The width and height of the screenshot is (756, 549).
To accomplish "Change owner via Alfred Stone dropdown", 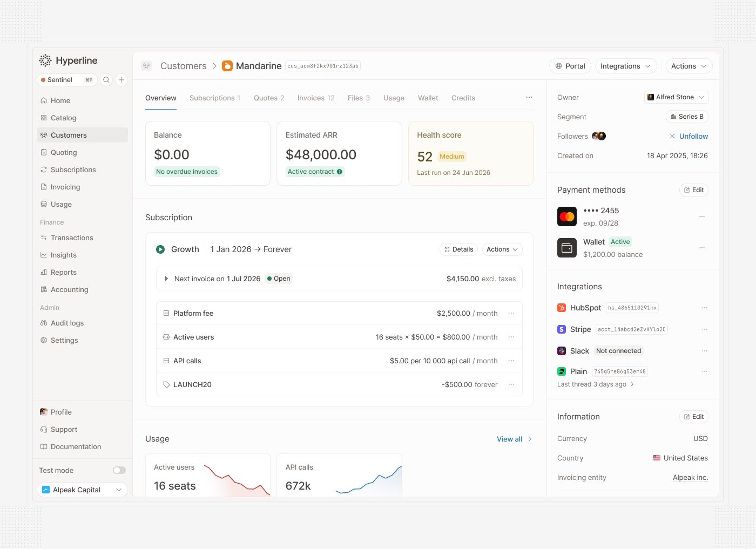I will point(676,97).
